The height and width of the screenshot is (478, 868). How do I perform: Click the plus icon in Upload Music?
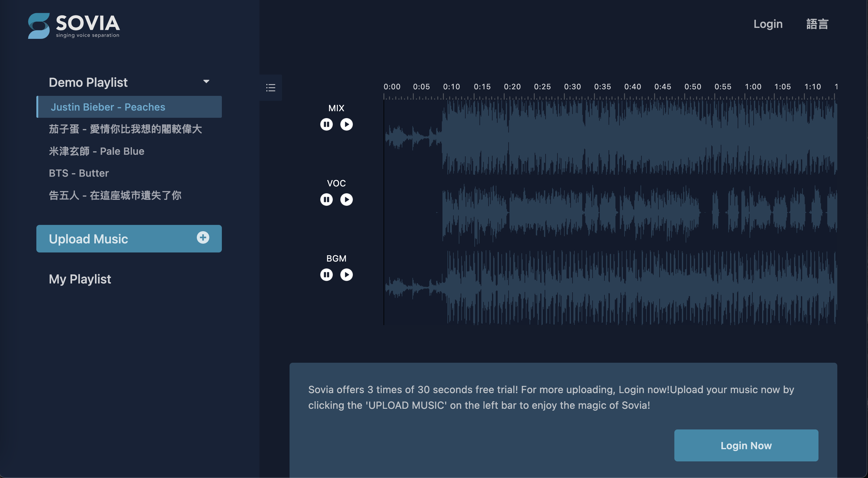[203, 237]
